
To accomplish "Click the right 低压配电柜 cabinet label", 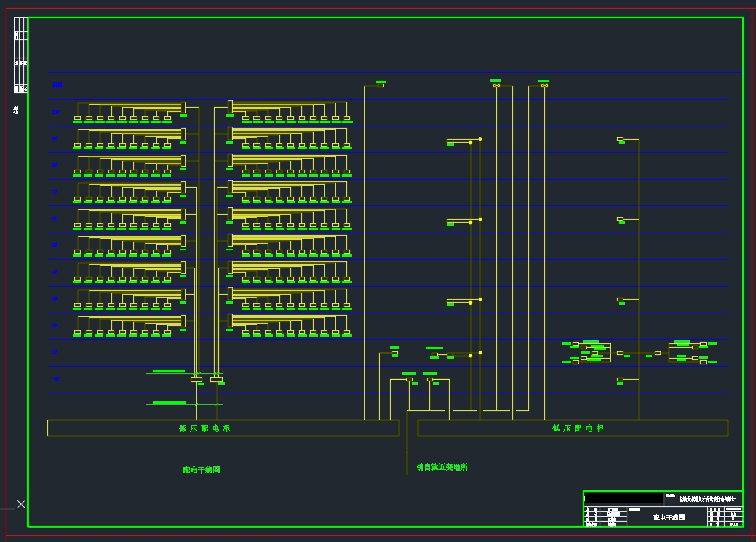I will [x=578, y=428].
